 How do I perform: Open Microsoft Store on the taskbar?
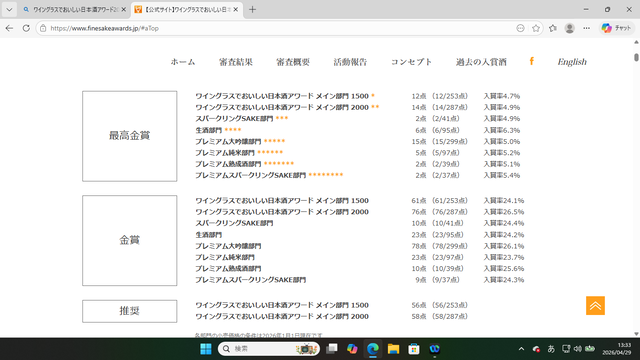click(x=413, y=349)
